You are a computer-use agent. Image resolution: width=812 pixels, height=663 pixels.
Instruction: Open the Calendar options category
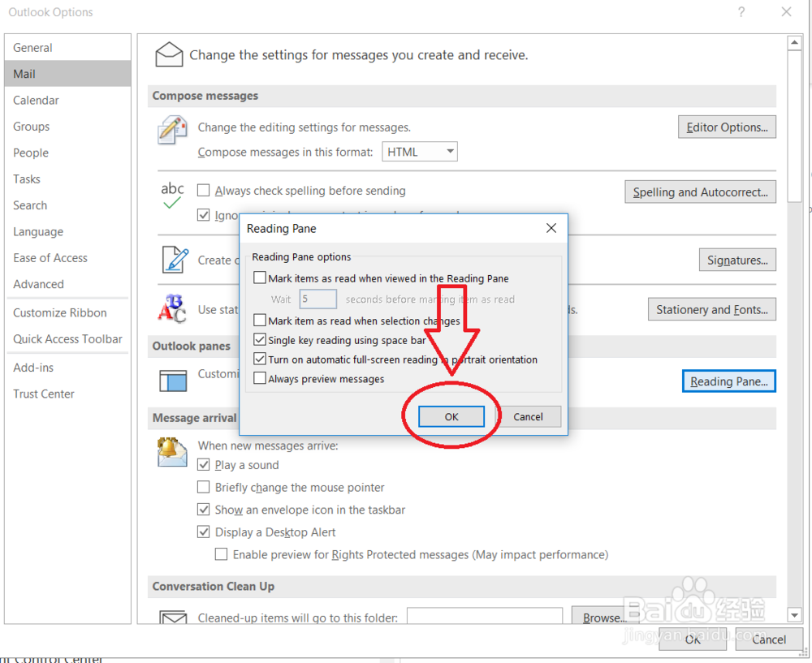click(x=68, y=101)
